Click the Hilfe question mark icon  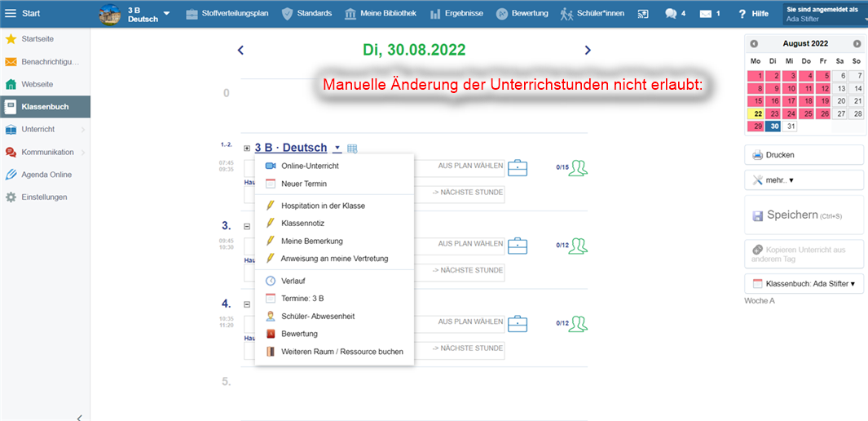pyautogui.click(x=742, y=14)
